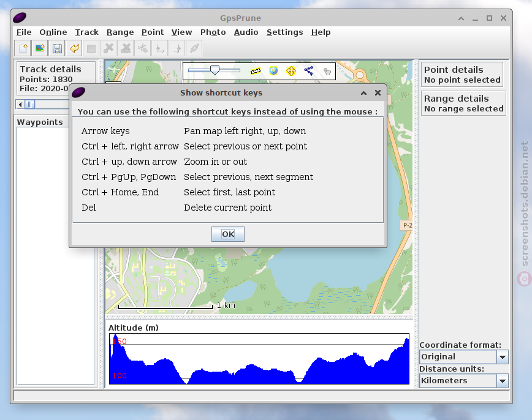Viewport: 532px width, 420px height.
Task: Click the Cut and move selection icon
Action: pos(143,48)
